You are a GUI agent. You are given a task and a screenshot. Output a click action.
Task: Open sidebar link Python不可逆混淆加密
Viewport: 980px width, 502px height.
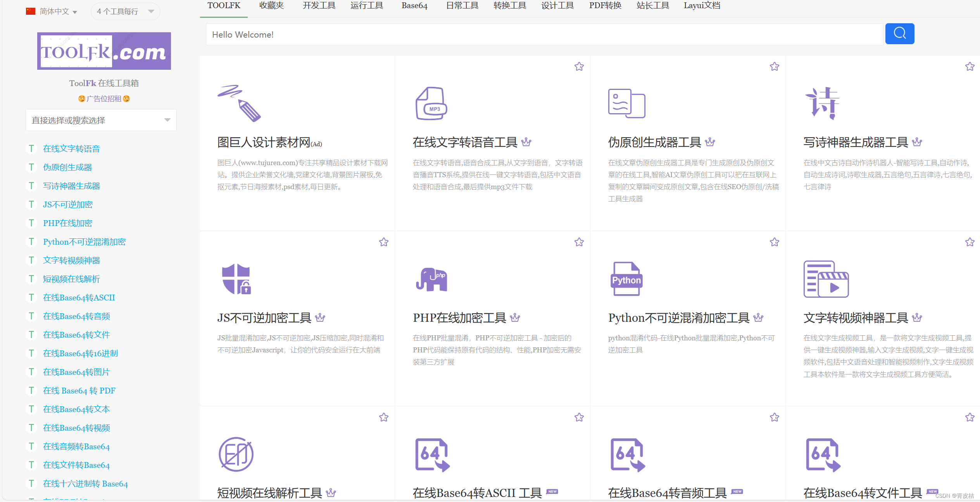coord(85,242)
